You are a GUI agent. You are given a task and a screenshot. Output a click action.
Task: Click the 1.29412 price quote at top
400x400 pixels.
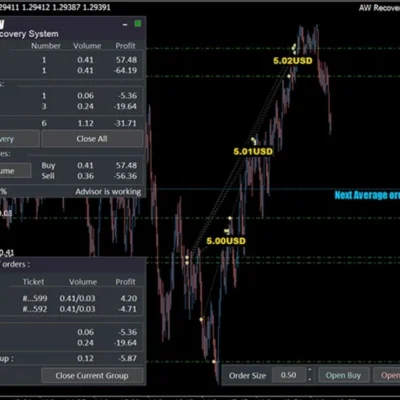[x=37, y=7]
